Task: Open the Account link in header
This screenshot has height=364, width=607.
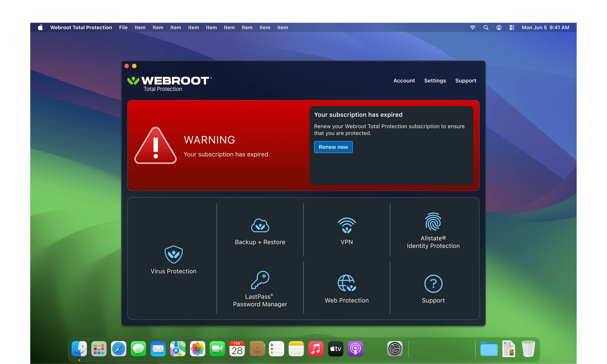Action: click(404, 80)
